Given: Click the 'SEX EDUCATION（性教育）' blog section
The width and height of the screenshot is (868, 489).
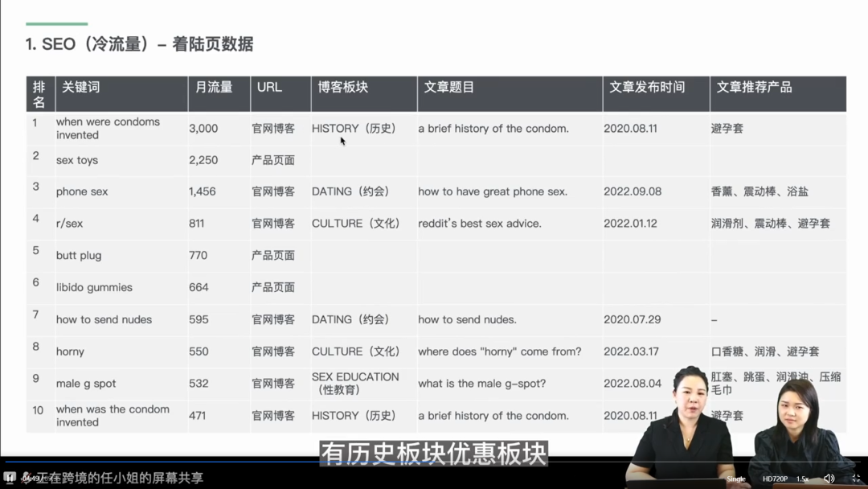Looking at the screenshot, I should click(355, 383).
